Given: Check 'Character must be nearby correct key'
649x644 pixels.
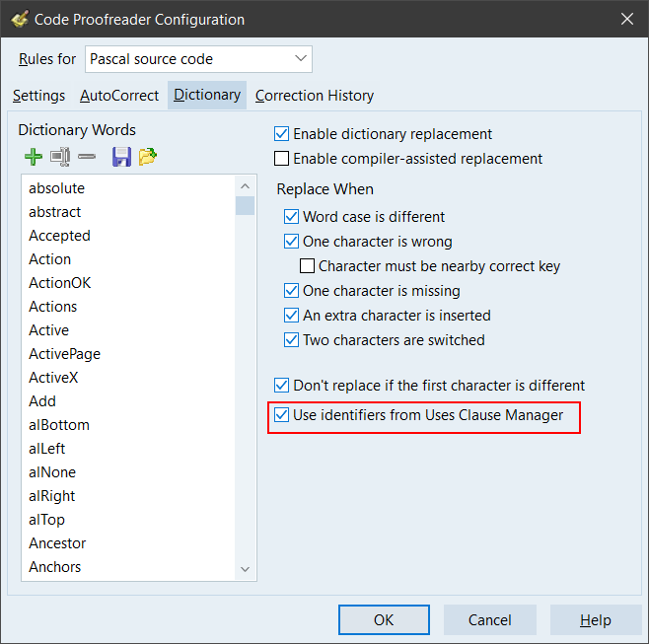Looking at the screenshot, I should pyautogui.click(x=308, y=266).
